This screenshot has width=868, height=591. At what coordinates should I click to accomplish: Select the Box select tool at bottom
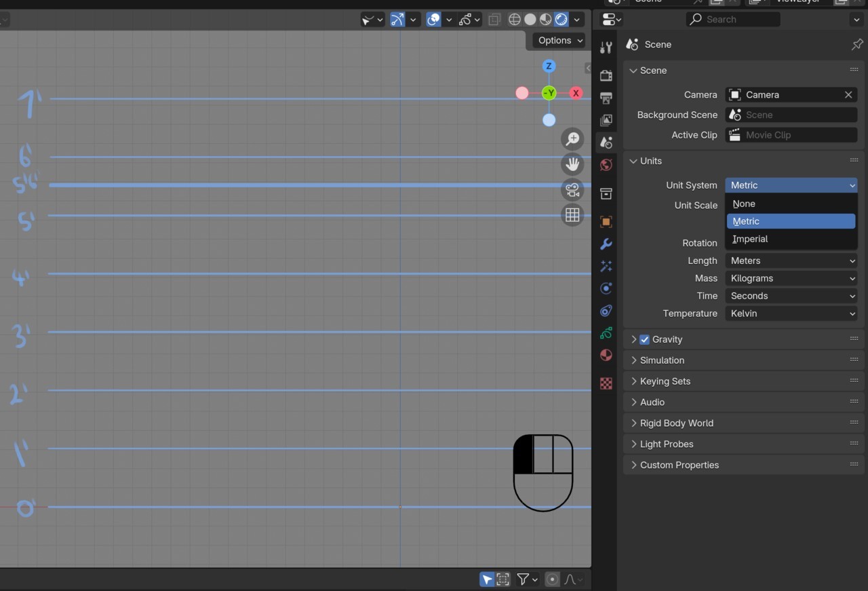point(503,579)
